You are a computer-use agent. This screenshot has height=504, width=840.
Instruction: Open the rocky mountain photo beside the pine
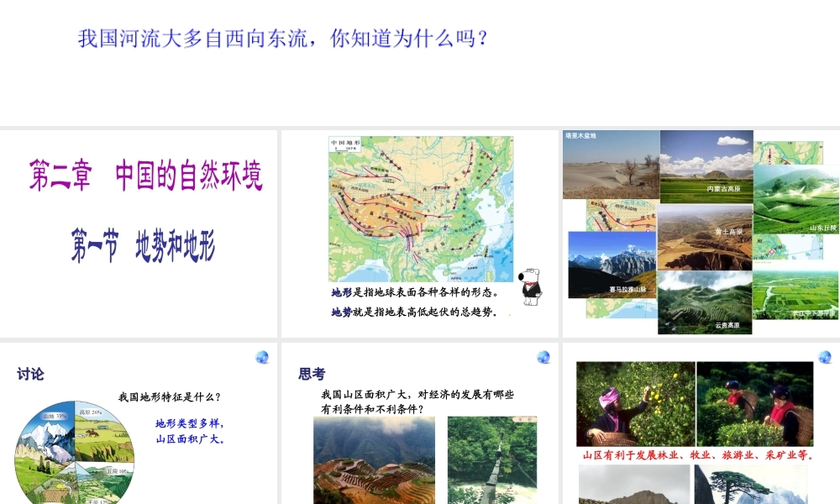pyautogui.click(x=634, y=484)
